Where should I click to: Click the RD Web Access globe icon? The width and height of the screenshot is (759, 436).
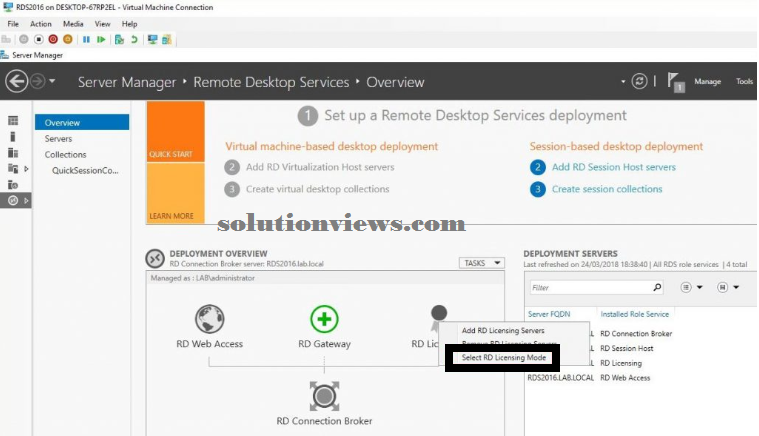pyautogui.click(x=210, y=319)
